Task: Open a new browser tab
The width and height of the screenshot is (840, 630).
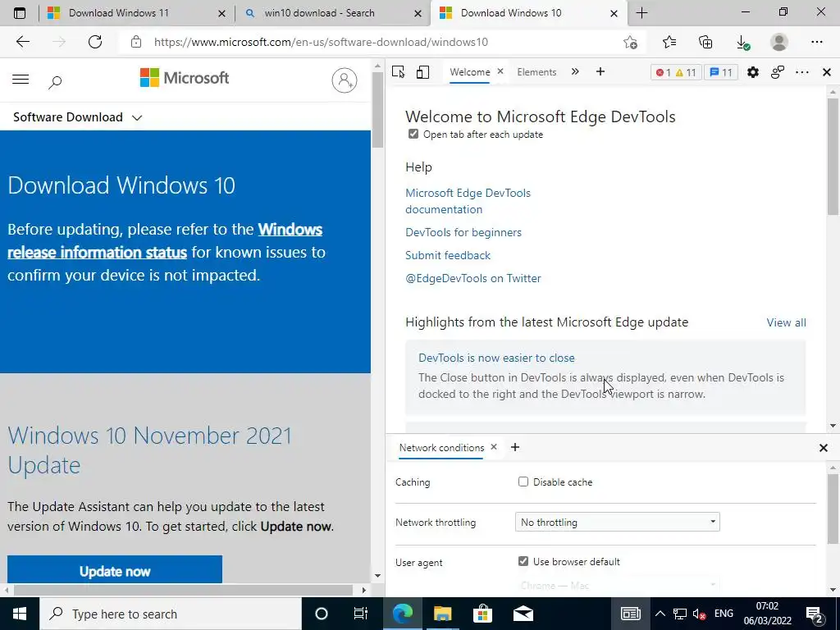Action: (641, 13)
